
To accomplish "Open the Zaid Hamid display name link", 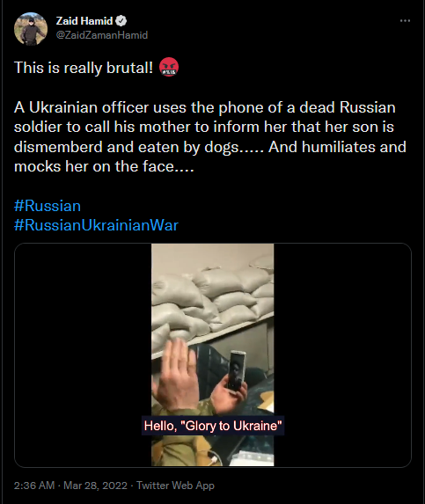I will [x=84, y=21].
